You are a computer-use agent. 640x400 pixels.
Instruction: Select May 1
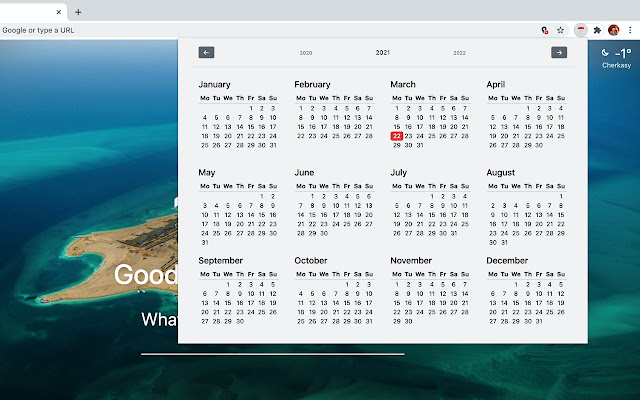pos(262,196)
